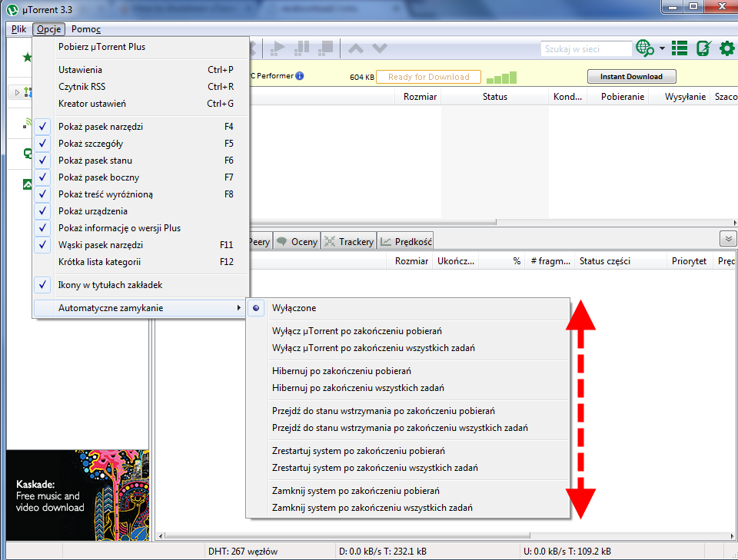Collapse details pane with double chevron button
This screenshot has width=738, height=560.
tap(728, 239)
